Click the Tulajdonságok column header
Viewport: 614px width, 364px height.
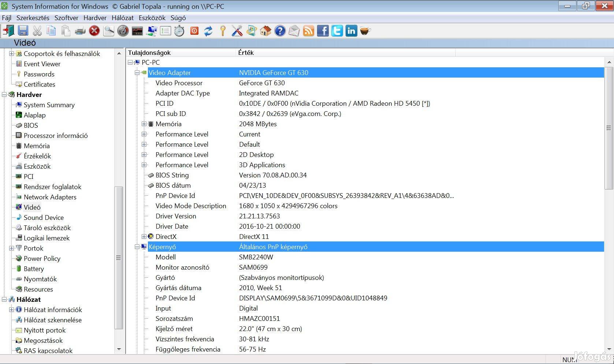181,53
